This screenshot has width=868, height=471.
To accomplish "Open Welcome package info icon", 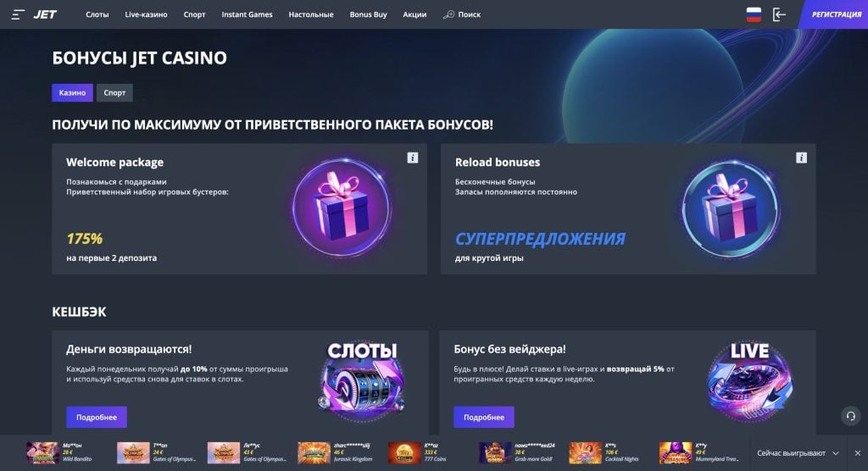I will 413,158.
